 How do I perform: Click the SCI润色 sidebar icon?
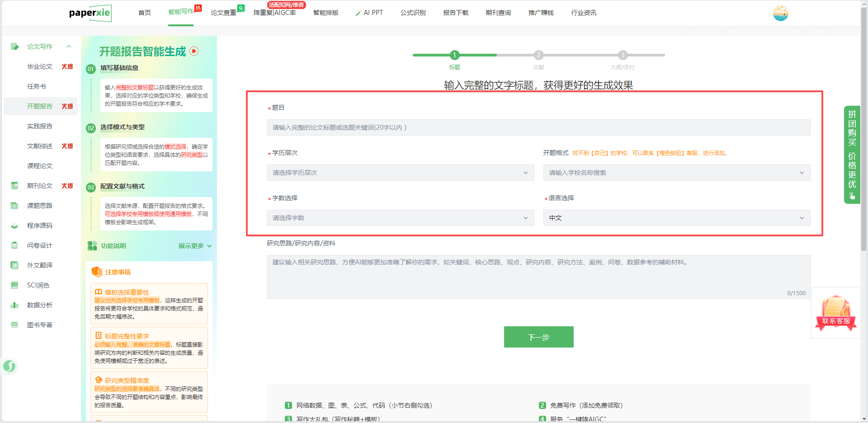pyautogui.click(x=14, y=285)
